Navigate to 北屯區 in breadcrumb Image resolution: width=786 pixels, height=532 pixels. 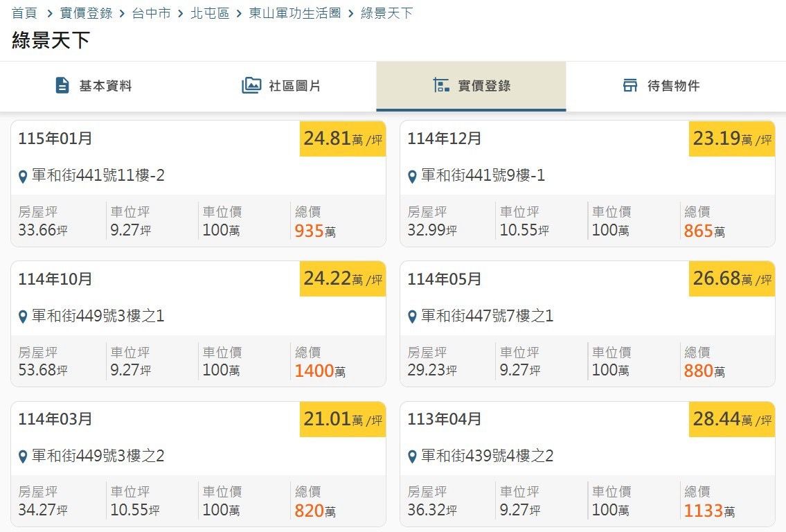point(210,13)
